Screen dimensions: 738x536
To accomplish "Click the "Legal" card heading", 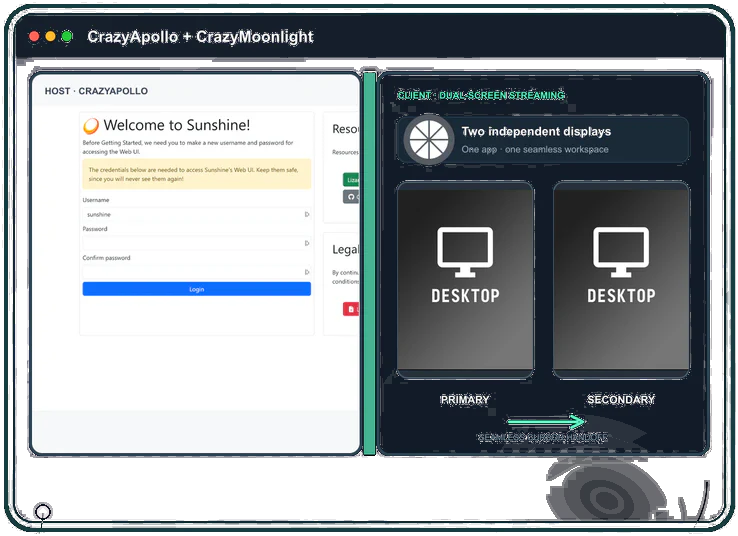I will [x=345, y=249].
